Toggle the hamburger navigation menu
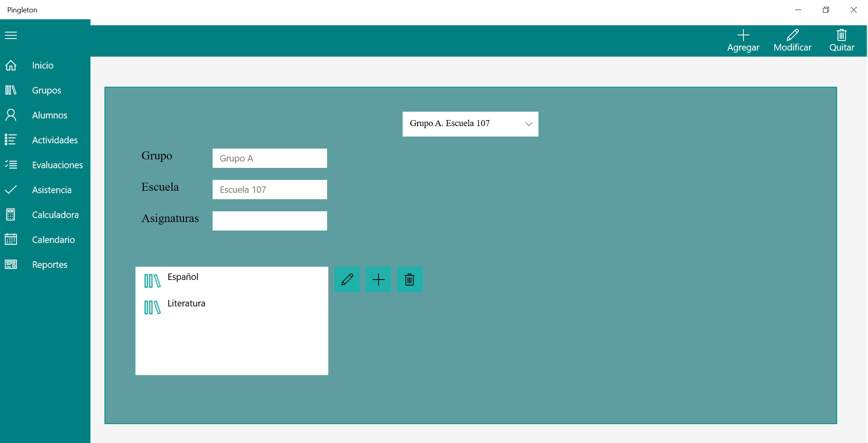This screenshot has width=868, height=443. pyautogui.click(x=11, y=35)
